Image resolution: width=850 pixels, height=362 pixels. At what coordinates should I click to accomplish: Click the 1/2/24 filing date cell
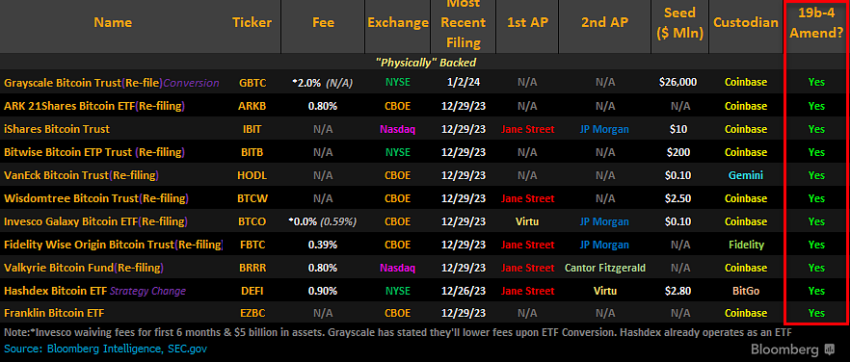[463, 83]
